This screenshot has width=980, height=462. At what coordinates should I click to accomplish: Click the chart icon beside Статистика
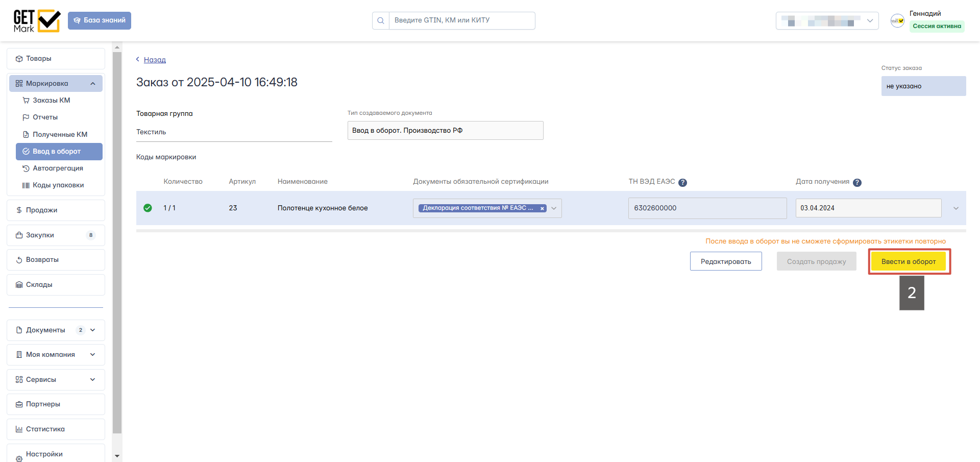[x=19, y=429]
